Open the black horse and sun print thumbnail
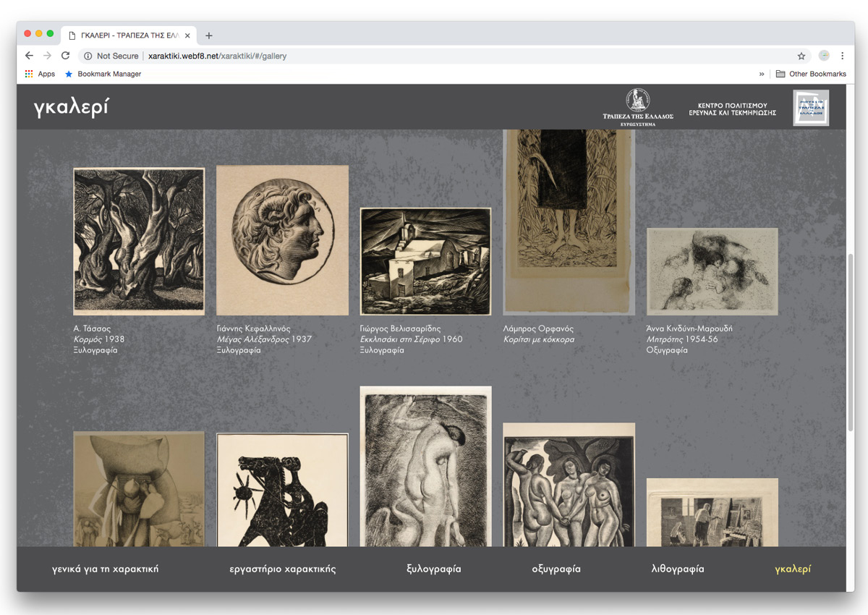 [282, 490]
